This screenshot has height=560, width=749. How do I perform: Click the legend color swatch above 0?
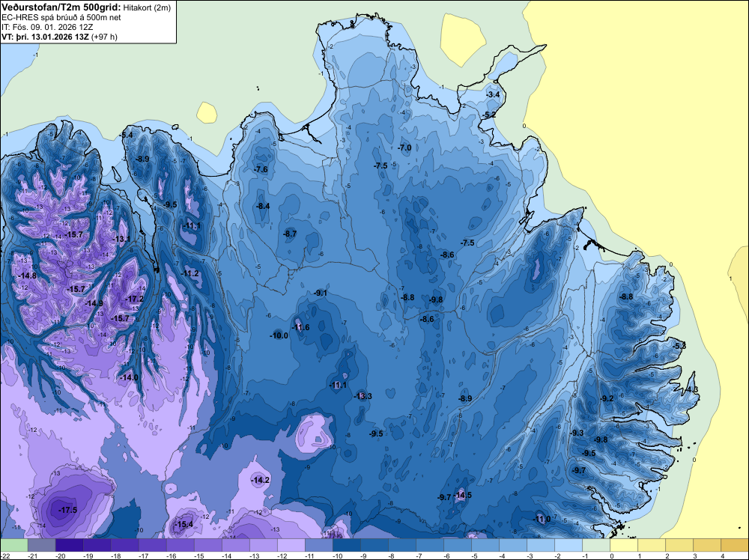(623, 545)
